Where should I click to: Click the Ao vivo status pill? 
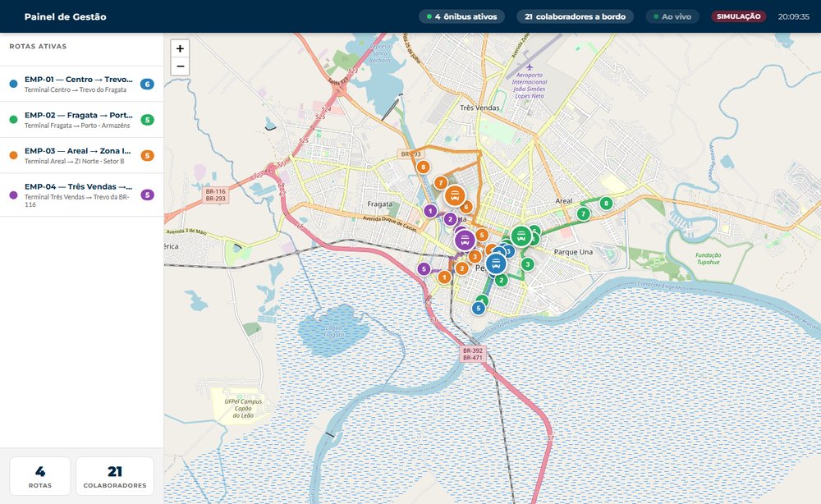pyautogui.click(x=672, y=16)
